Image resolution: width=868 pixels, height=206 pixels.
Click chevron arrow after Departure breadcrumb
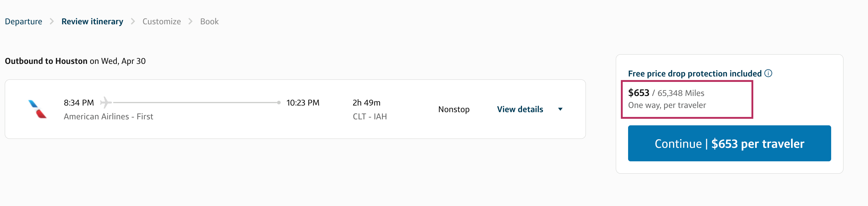[52, 22]
